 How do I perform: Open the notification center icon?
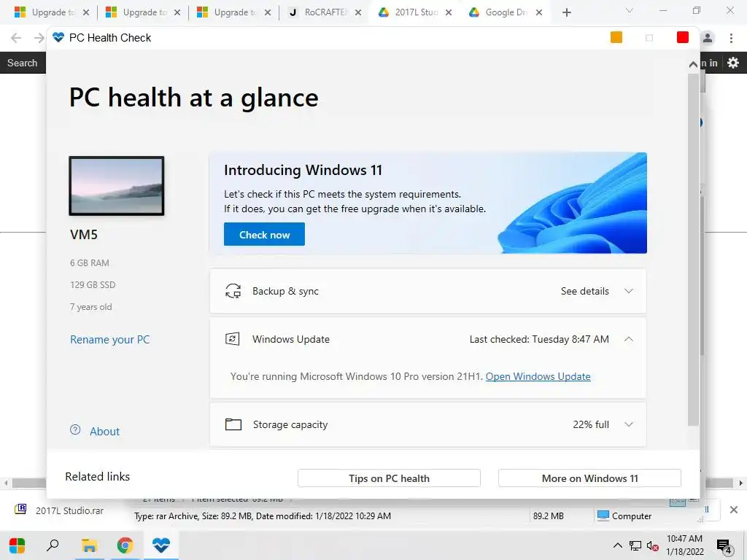(x=724, y=546)
